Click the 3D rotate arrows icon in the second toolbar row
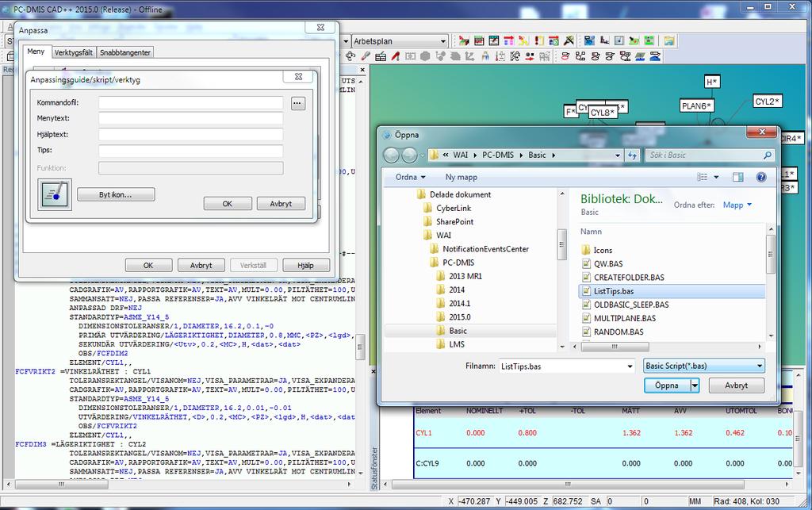The width and height of the screenshot is (812, 510). (x=350, y=56)
